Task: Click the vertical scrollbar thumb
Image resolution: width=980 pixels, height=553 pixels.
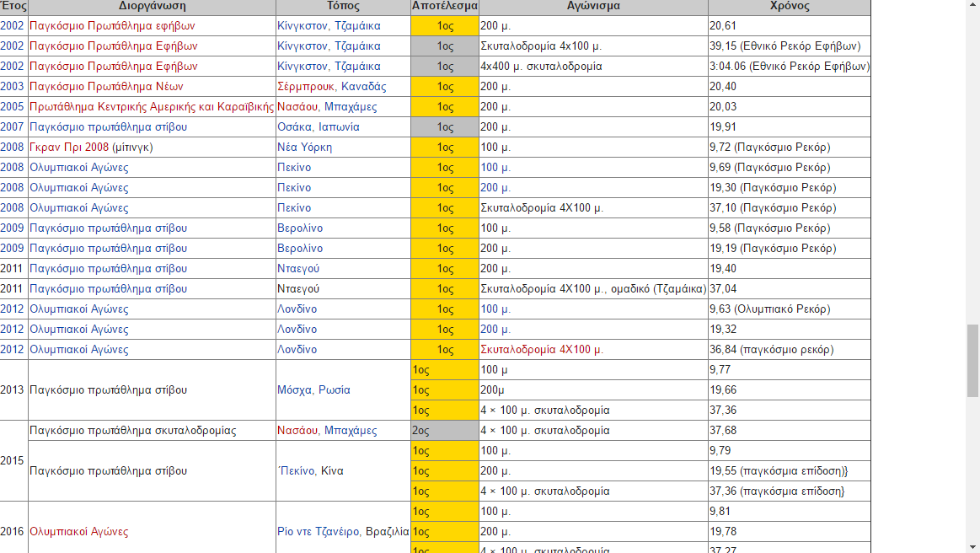Action: click(x=972, y=360)
